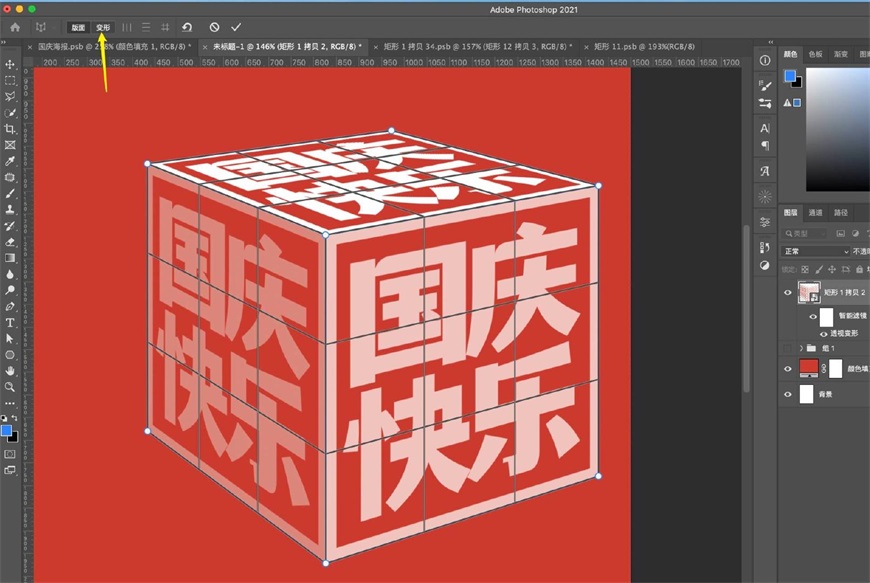Toggle visibility of 透视变形 filter
The height and width of the screenshot is (583, 870).
click(x=823, y=334)
